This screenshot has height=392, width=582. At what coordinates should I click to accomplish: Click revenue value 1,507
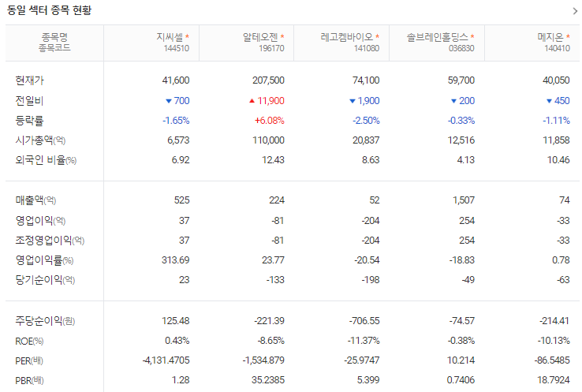pos(464,200)
